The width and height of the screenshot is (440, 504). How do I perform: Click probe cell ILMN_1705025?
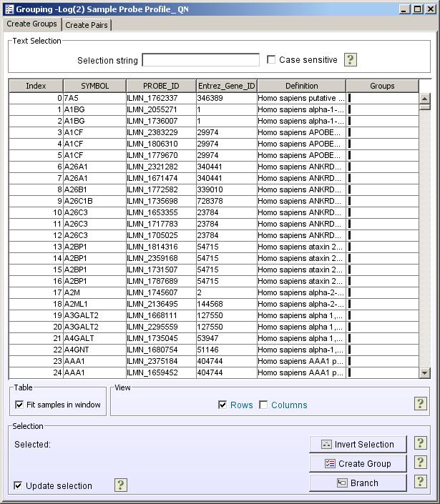pos(161,235)
